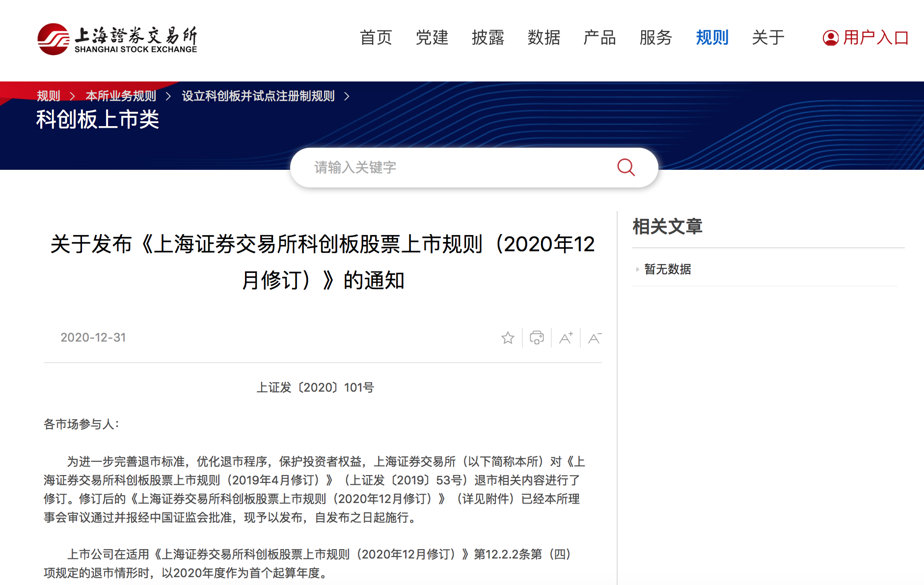Click the 科创板上市类 page heading
The height and width of the screenshot is (585, 924).
tap(98, 119)
